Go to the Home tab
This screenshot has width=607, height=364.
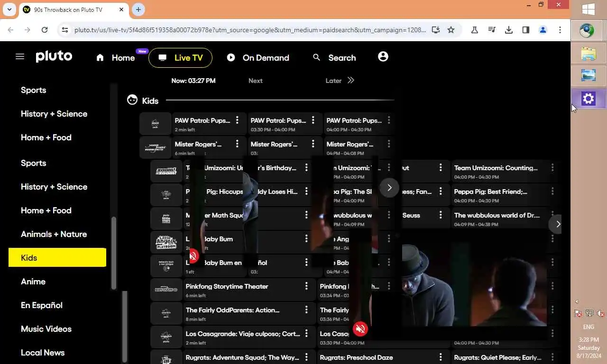coord(116,58)
